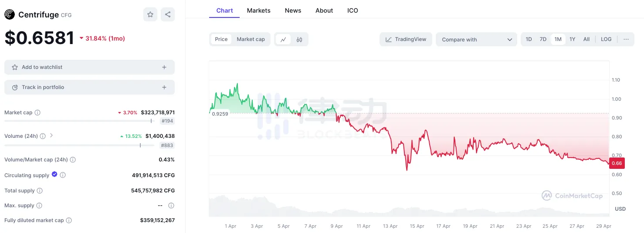Switch to the News tab
This screenshot has height=233, width=644.
pos(293,10)
